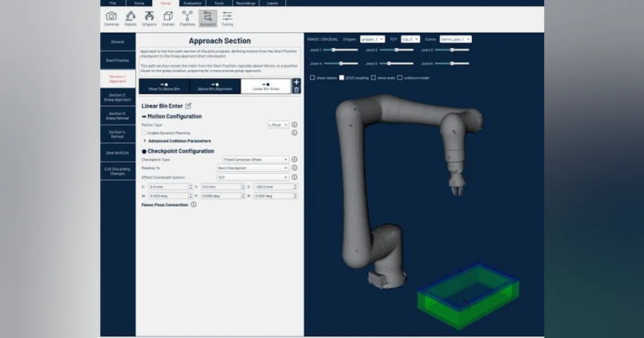Open the Motion Type dropdown

(278, 124)
